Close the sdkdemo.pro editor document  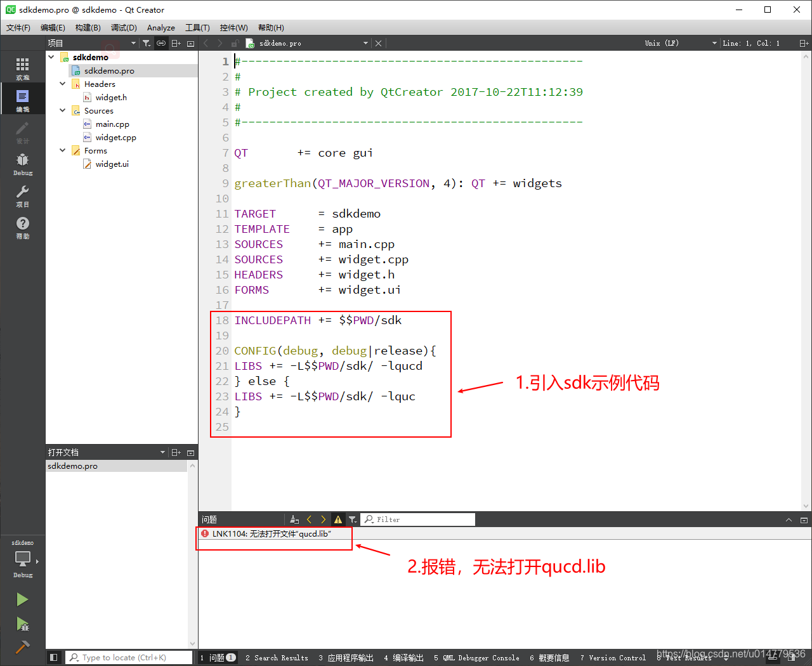pos(379,43)
